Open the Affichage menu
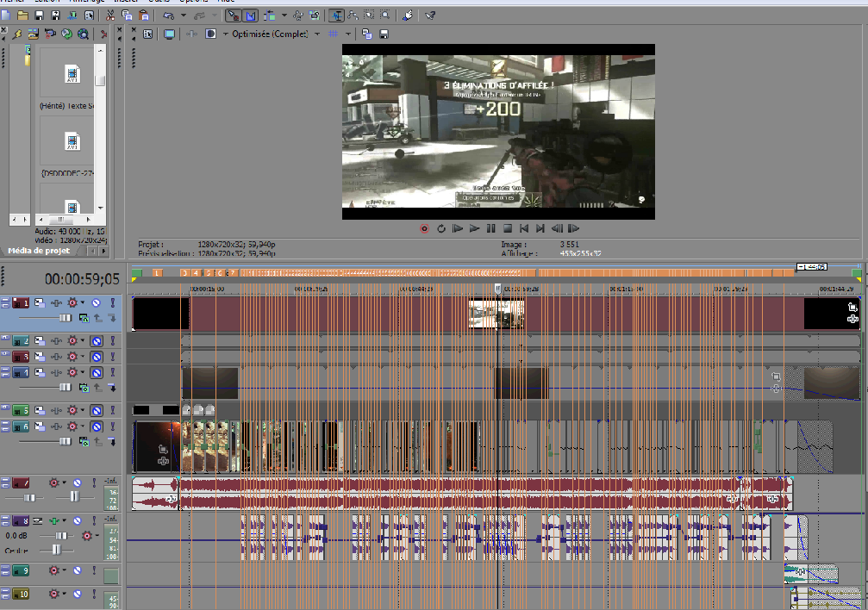The image size is (868, 610). (87, 2)
